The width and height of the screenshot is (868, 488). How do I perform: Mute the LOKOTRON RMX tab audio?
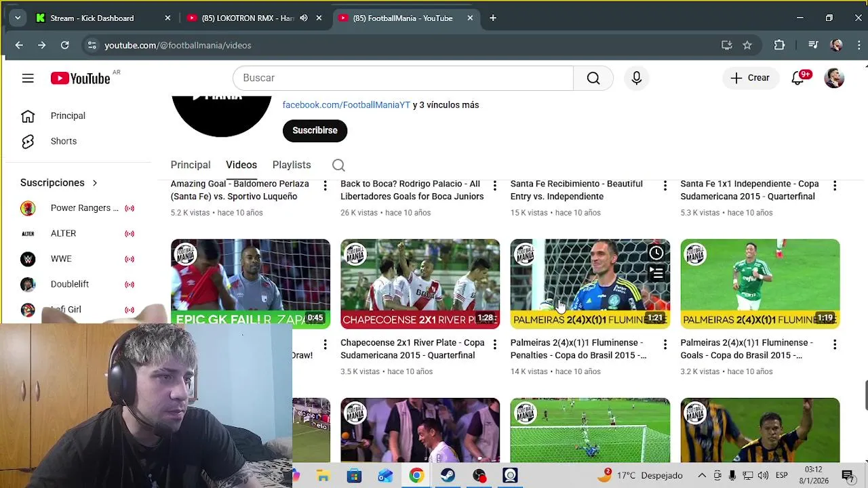[x=304, y=18]
